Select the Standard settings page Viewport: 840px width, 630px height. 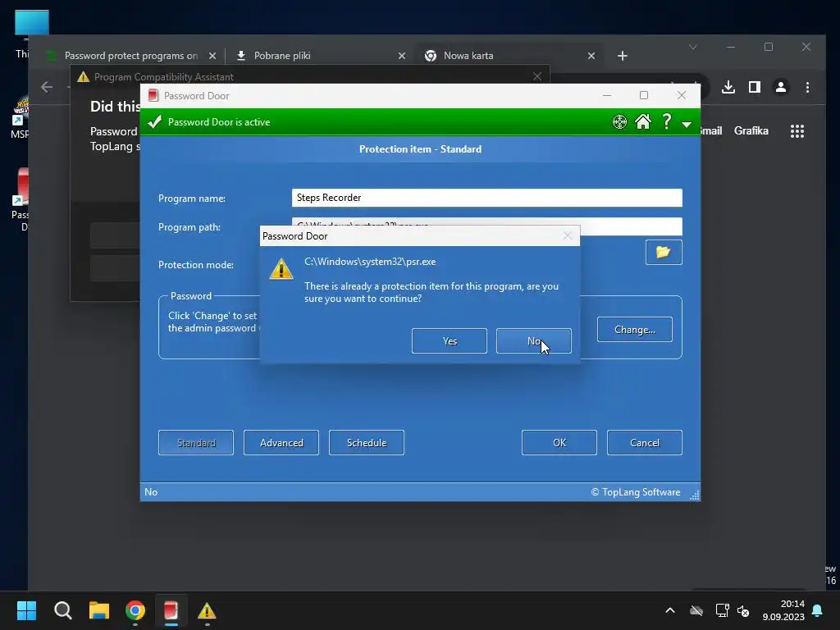coord(196,442)
